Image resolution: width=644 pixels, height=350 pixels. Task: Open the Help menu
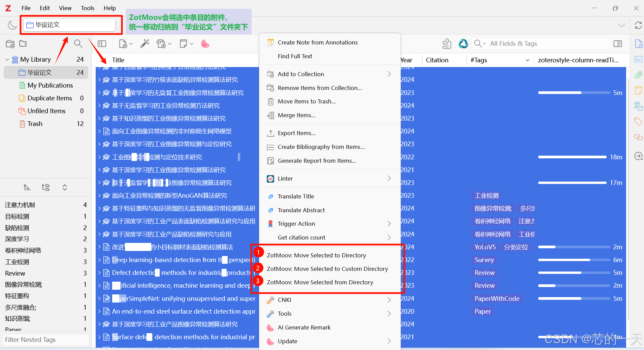pos(109,8)
